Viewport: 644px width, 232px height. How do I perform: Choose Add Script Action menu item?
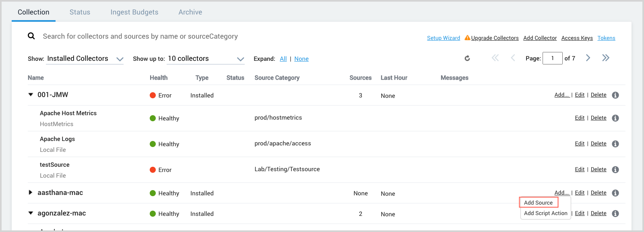[x=545, y=213]
